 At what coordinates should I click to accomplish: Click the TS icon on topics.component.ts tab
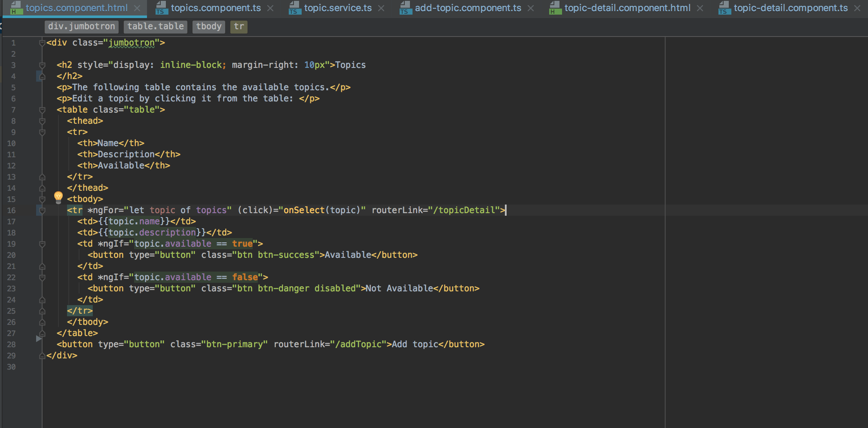161,8
